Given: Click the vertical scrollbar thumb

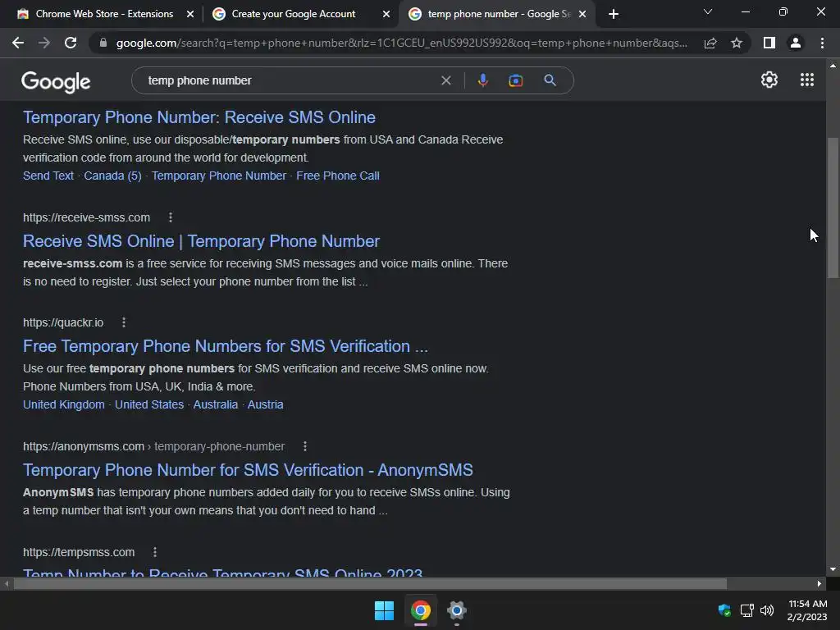Looking at the screenshot, I should point(833,208).
